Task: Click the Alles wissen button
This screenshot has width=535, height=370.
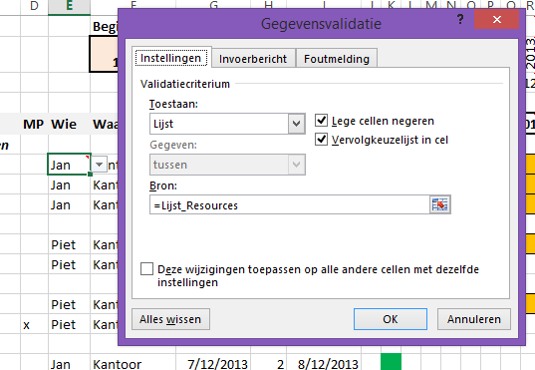Action: point(170,319)
